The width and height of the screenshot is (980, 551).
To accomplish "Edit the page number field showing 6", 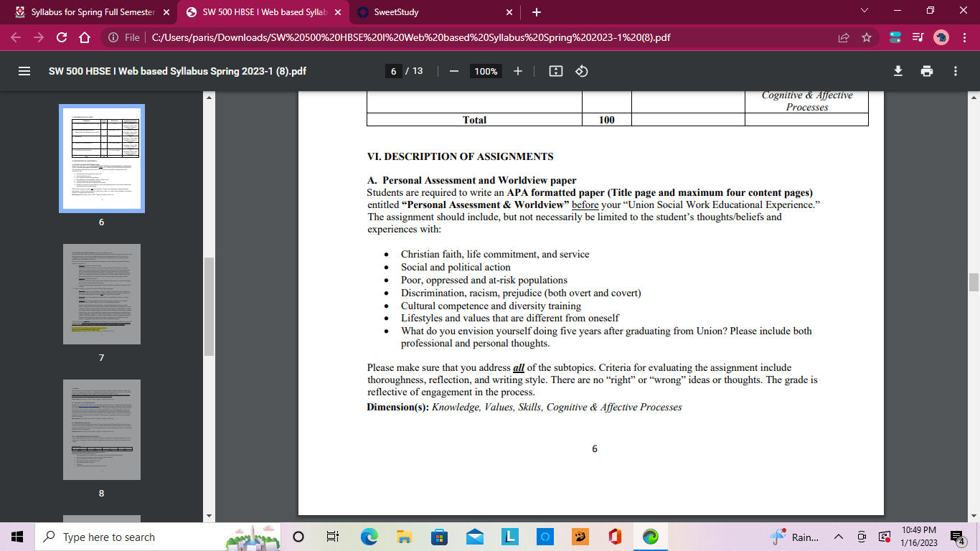I will pos(393,71).
